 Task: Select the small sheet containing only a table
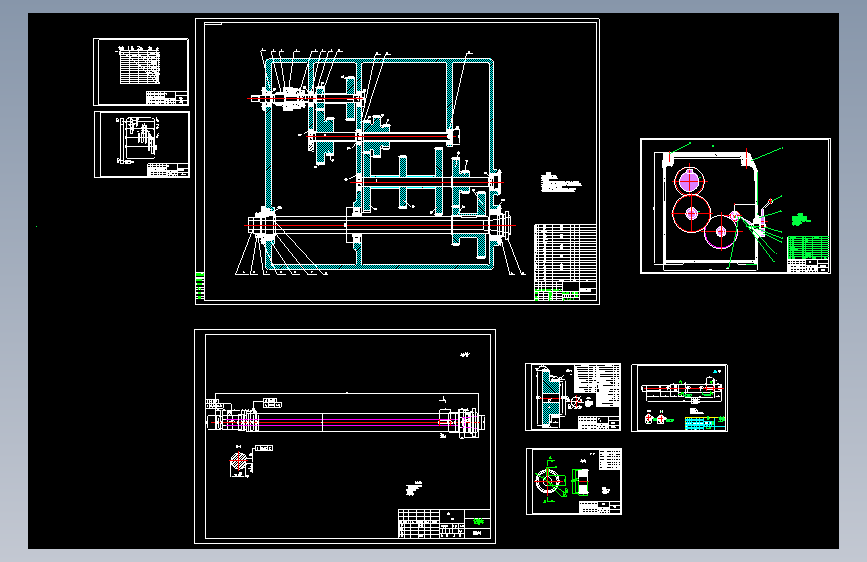click(x=141, y=72)
